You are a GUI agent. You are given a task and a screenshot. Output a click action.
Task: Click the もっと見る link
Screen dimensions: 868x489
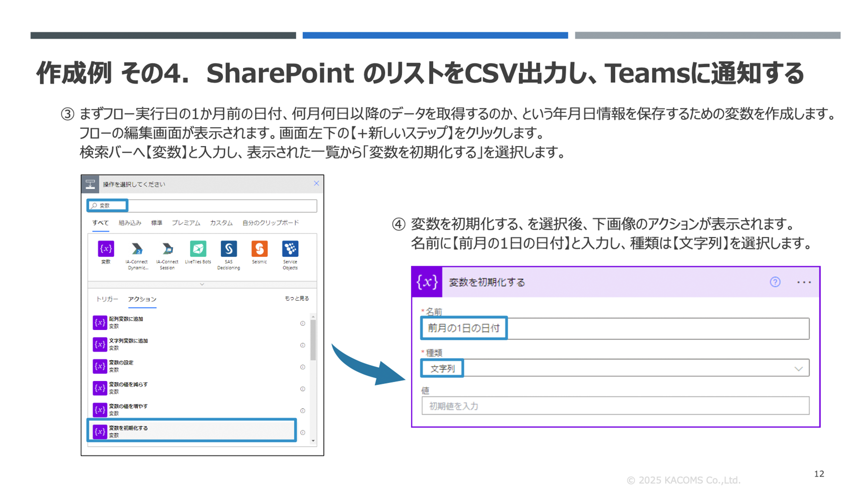click(296, 298)
